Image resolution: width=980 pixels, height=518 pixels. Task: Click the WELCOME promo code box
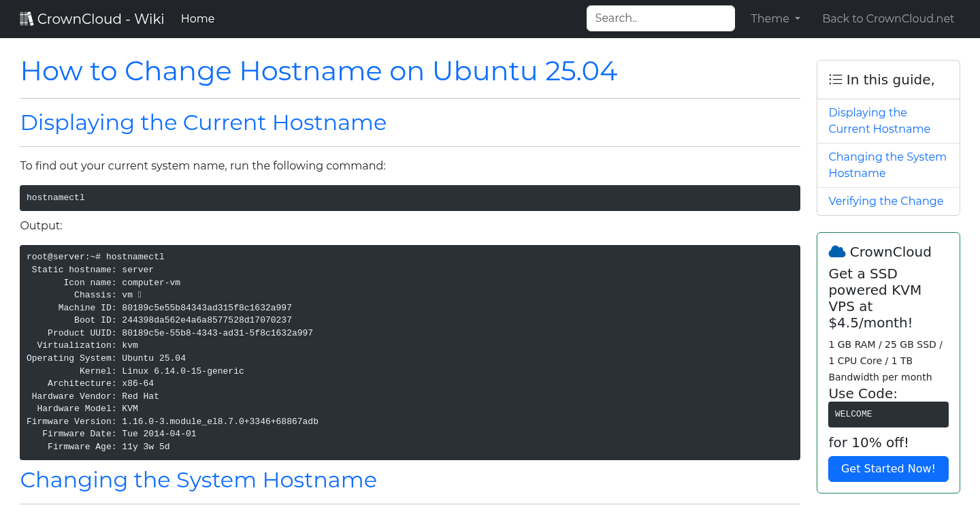pos(887,414)
